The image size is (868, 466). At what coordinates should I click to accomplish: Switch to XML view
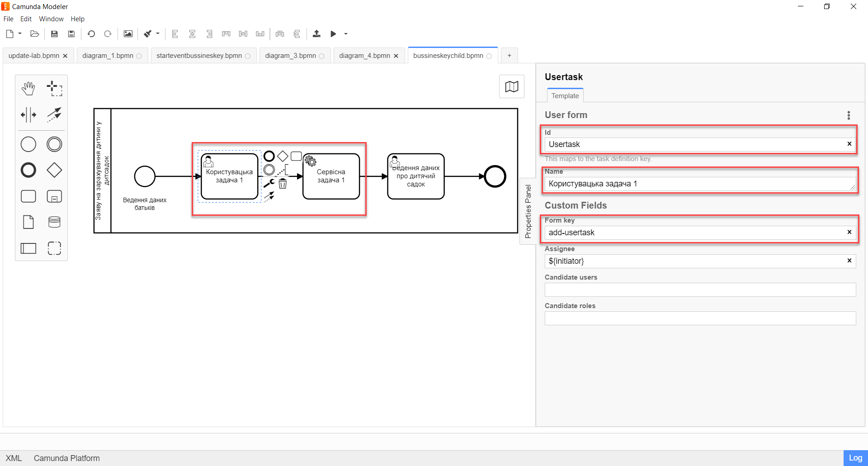[x=14, y=458]
